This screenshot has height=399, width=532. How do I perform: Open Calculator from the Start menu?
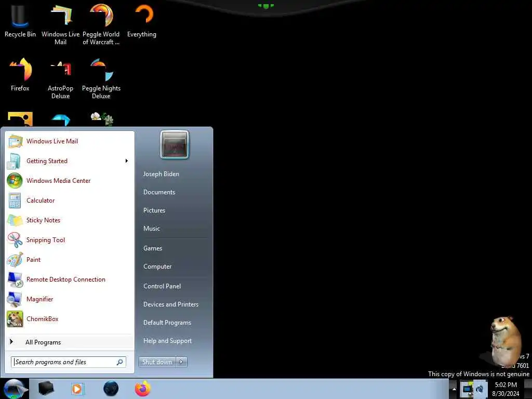(70, 200)
